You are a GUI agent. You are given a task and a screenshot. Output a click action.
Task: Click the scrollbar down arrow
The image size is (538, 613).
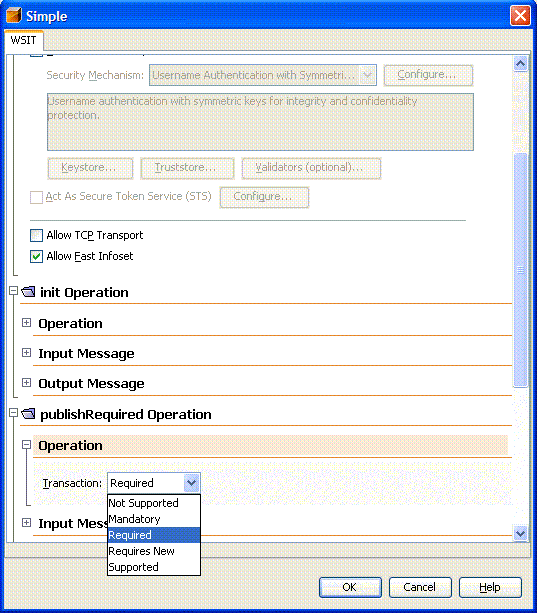point(520,533)
